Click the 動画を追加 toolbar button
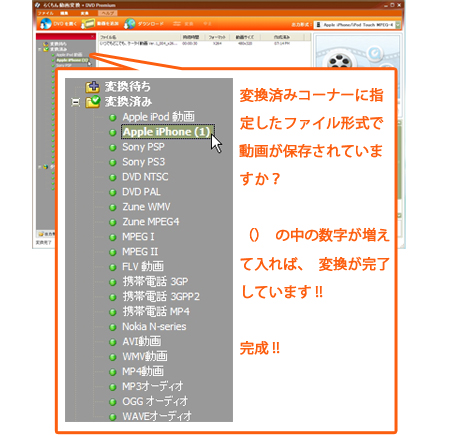450x435 pixels. pos(100,24)
